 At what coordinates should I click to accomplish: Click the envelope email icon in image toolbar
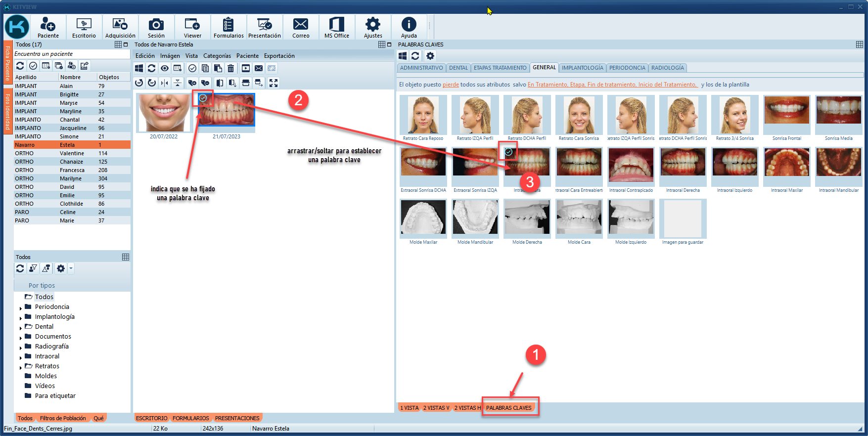point(259,68)
